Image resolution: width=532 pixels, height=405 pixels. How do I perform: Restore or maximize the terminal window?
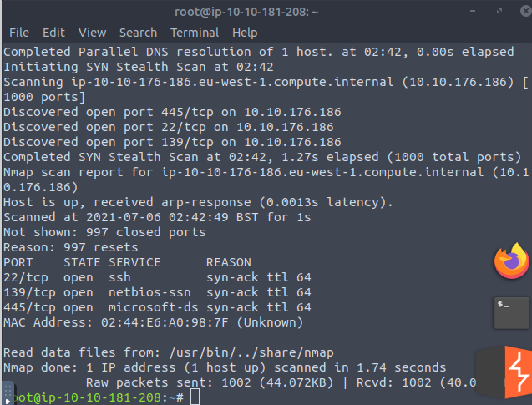499,11
